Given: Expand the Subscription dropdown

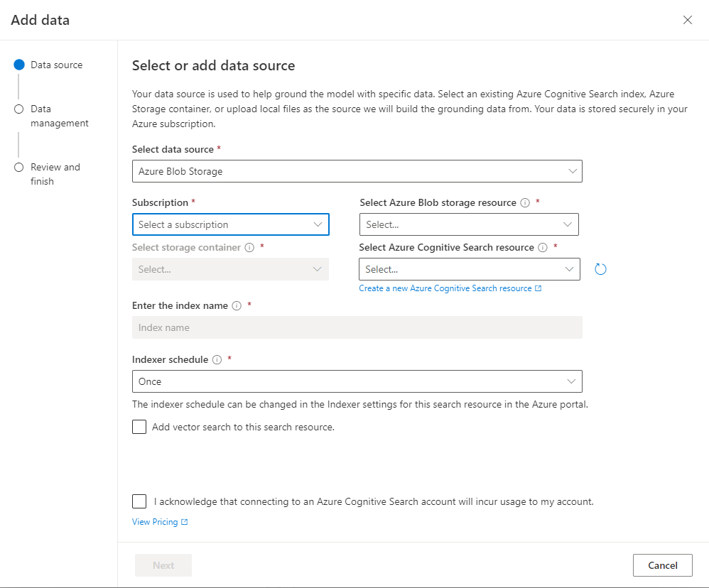Looking at the screenshot, I should point(230,224).
